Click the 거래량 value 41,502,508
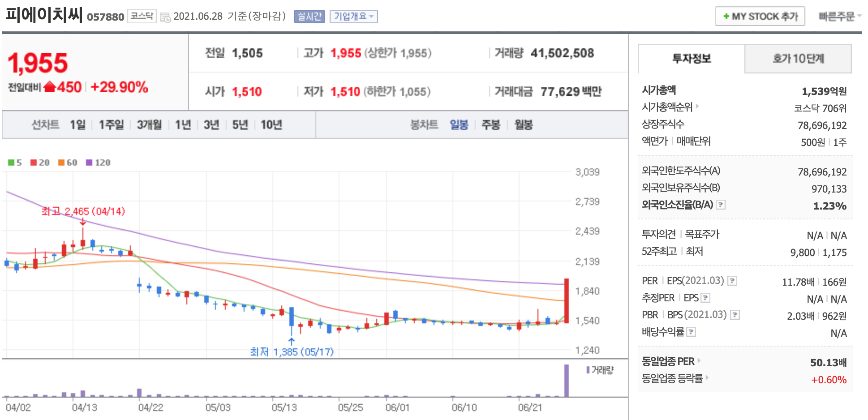The width and height of the screenshot is (868, 420). 563,53
